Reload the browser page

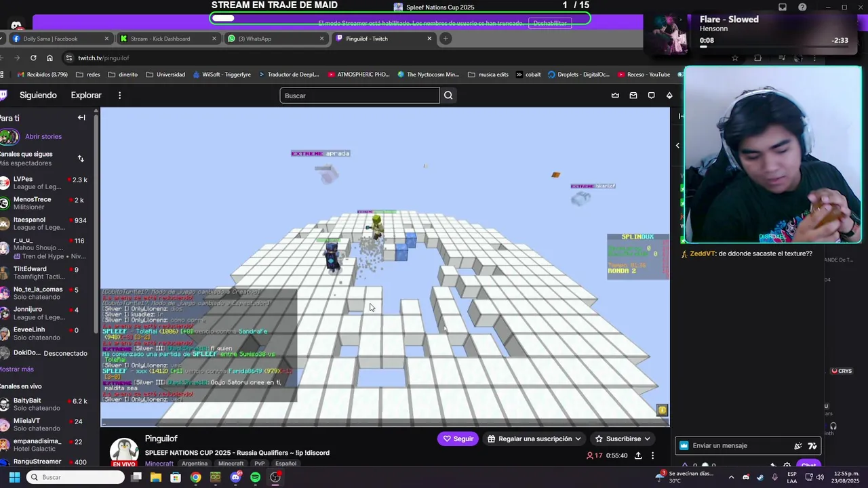click(33, 58)
